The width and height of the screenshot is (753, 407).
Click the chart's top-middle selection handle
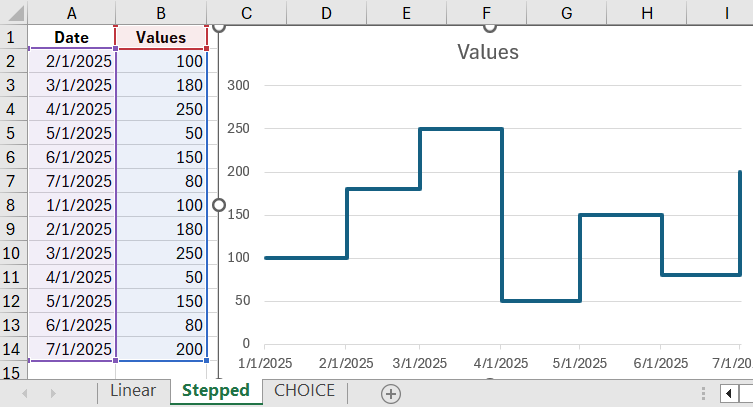pos(490,27)
